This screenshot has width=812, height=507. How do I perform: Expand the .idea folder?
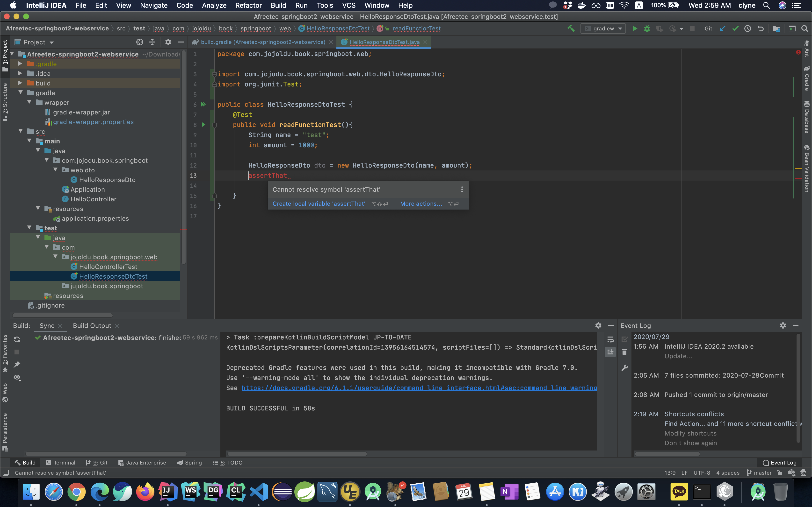pyautogui.click(x=20, y=73)
